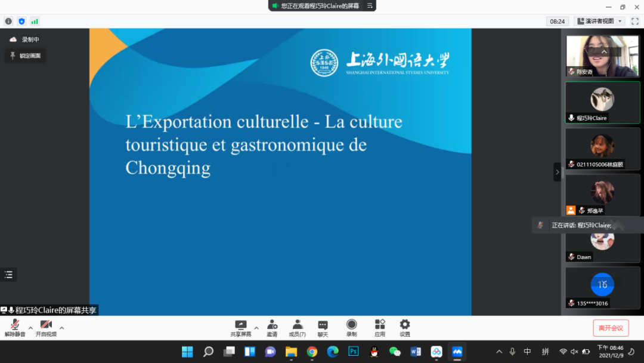Toggle the lock screen pin button
The width and height of the screenshot is (644, 363).
tap(26, 56)
